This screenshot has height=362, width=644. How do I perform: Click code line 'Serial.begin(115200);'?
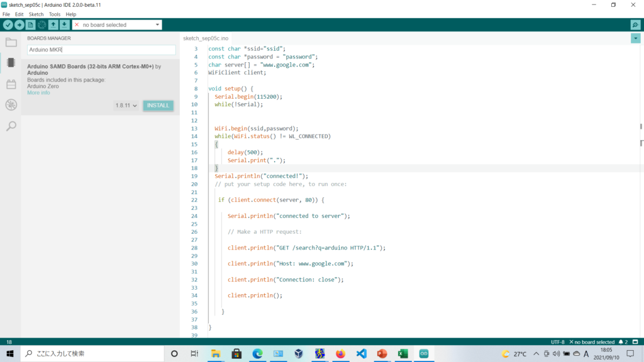point(248,97)
